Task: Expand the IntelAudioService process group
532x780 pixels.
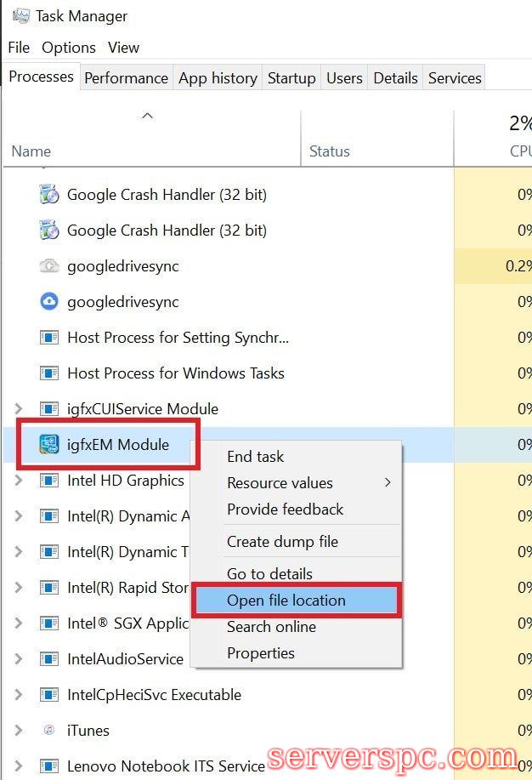Action: (x=19, y=658)
